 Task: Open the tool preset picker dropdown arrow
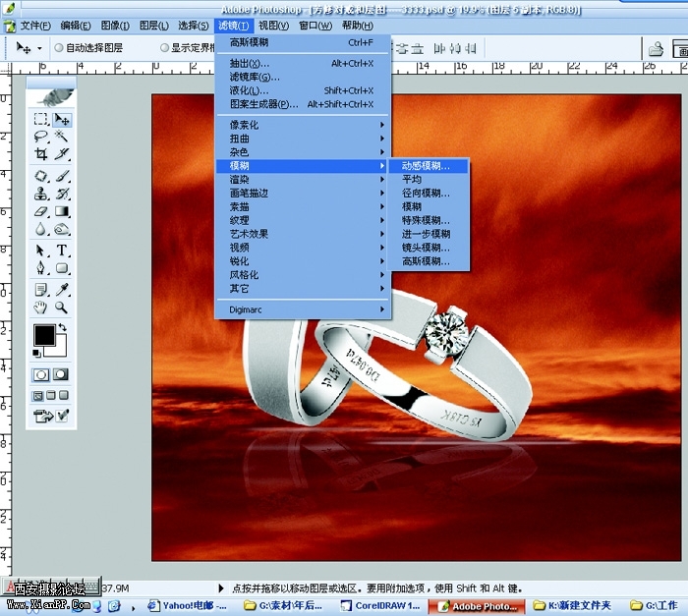point(39,48)
